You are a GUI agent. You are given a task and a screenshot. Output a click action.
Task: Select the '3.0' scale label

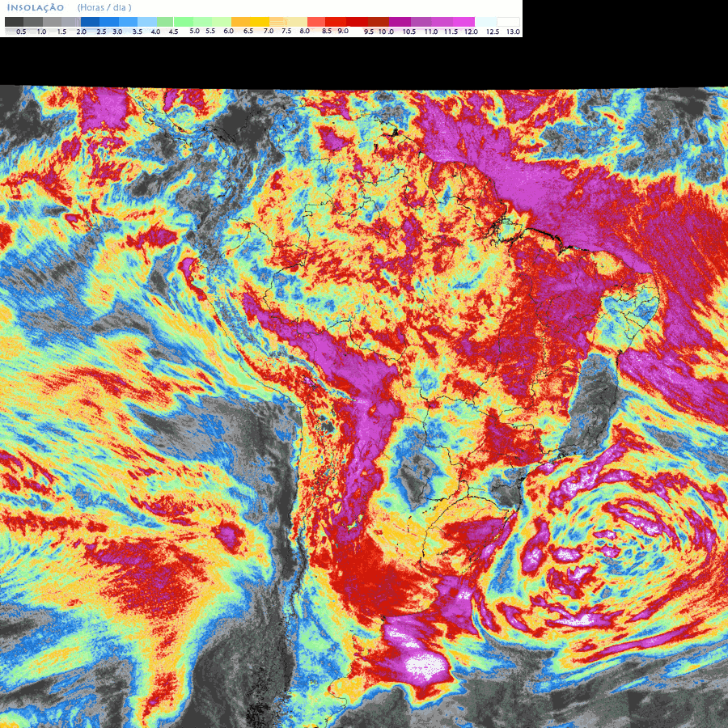click(x=117, y=32)
